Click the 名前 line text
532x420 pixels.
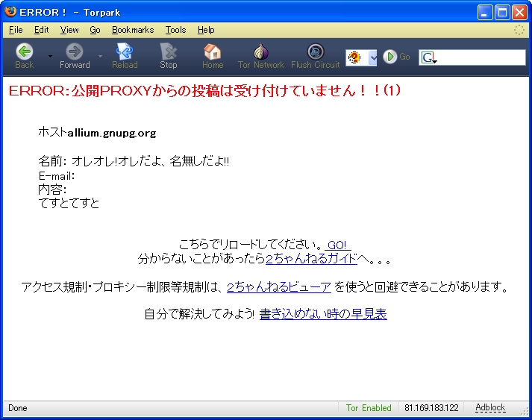pyautogui.click(x=134, y=161)
